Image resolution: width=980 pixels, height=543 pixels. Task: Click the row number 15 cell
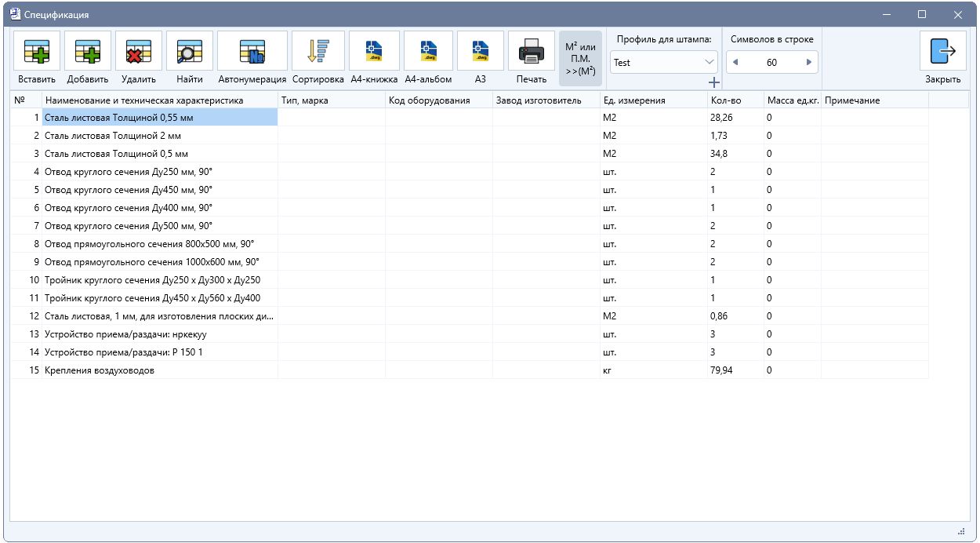(x=26, y=370)
